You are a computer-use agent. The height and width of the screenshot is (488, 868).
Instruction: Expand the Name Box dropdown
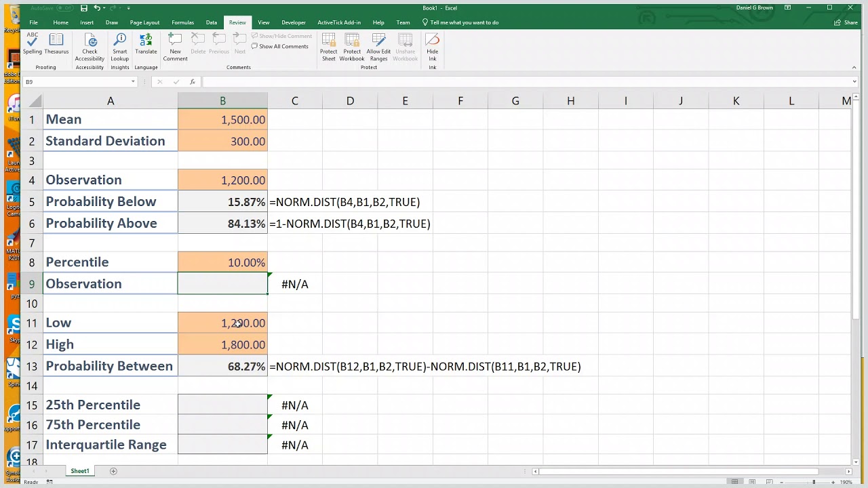click(x=133, y=82)
